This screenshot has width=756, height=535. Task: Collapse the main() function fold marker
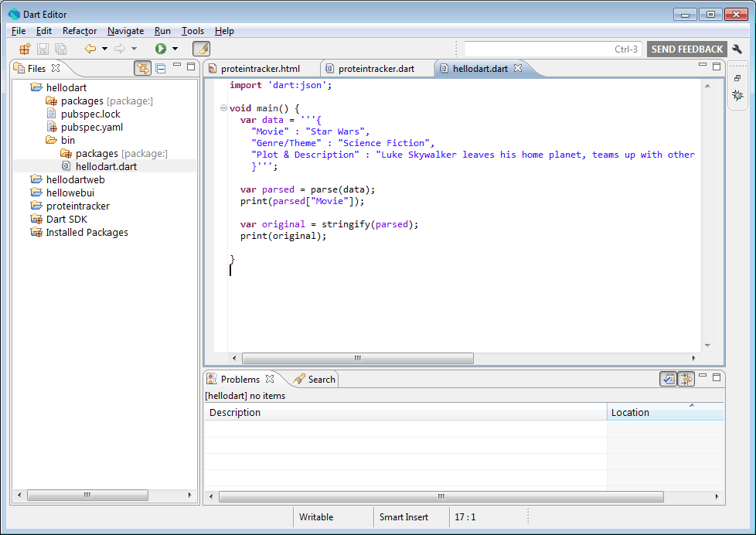223,108
